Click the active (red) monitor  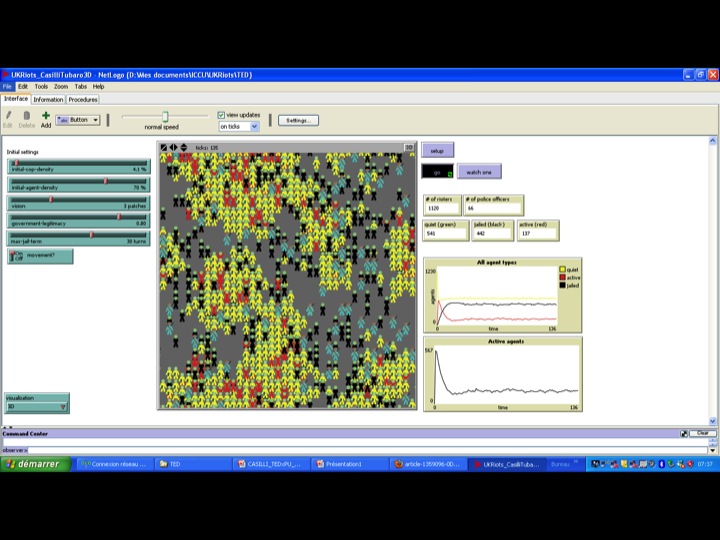pos(538,230)
